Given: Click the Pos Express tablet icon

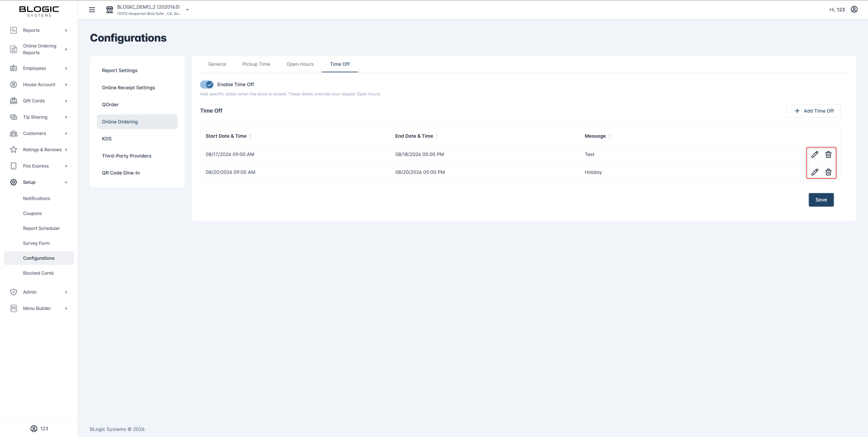Looking at the screenshot, I should 14,166.
